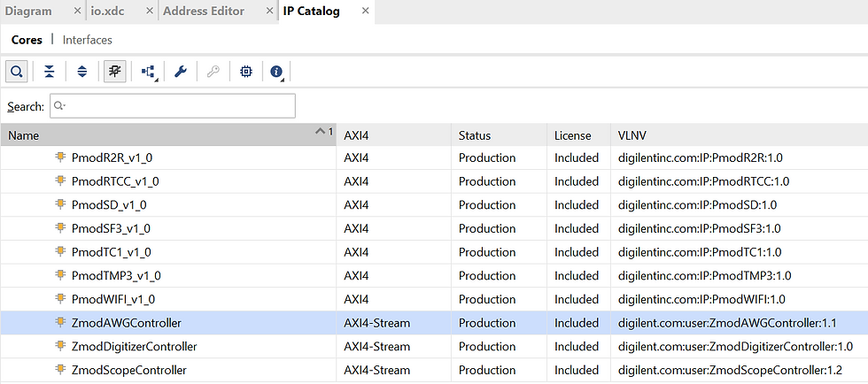Close the Address Editor tab

269,12
